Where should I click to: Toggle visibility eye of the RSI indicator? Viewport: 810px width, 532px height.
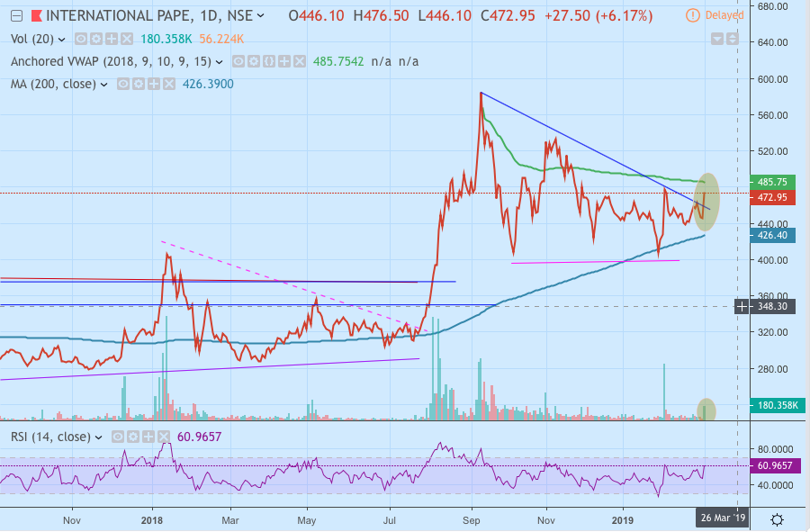pyautogui.click(x=118, y=437)
